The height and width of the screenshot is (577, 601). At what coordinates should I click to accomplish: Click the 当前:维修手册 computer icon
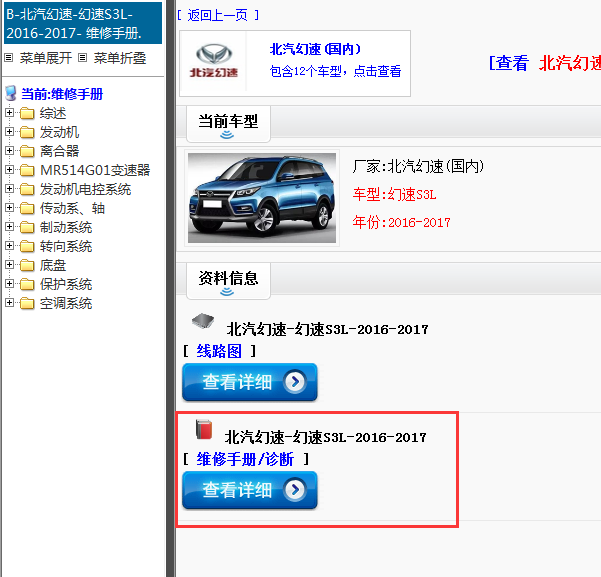tap(11, 94)
